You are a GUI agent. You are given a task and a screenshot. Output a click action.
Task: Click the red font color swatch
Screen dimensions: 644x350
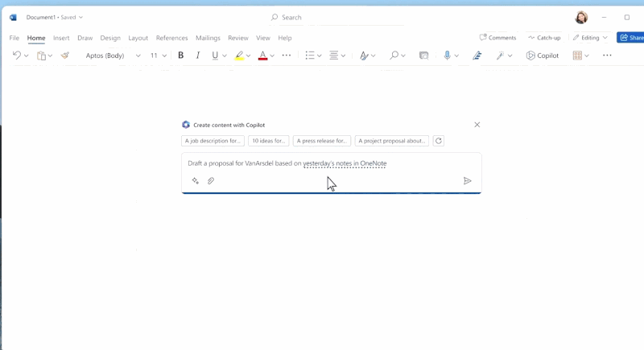click(x=262, y=56)
